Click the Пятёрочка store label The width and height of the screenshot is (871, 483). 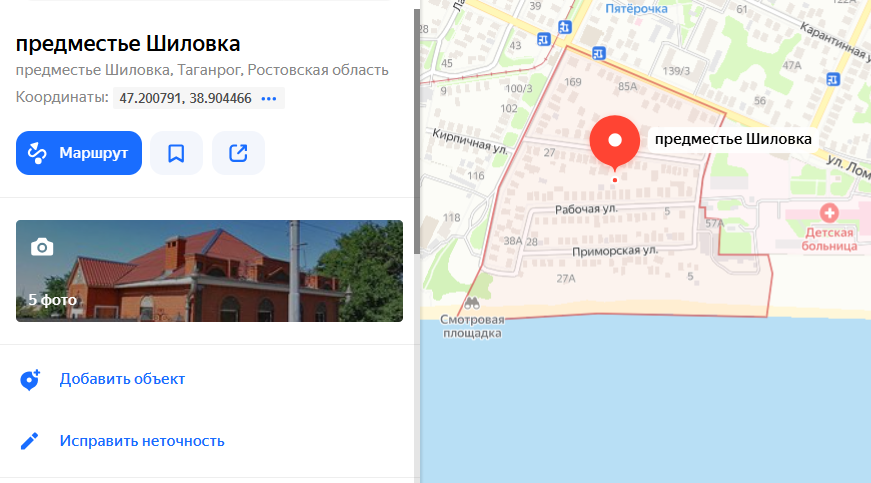(637, 9)
